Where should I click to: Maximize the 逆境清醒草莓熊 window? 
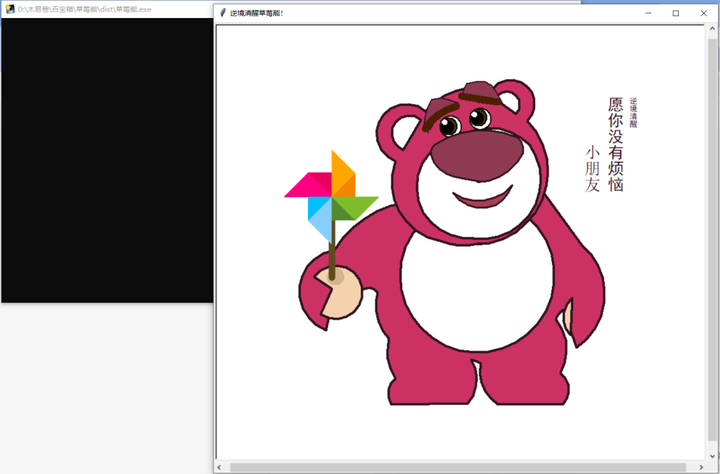click(x=675, y=13)
